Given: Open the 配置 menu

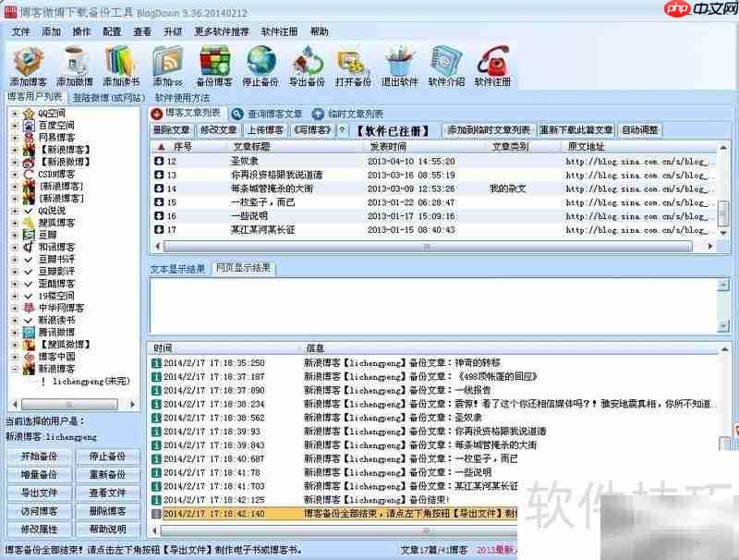Looking at the screenshot, I should click(112, 31).
